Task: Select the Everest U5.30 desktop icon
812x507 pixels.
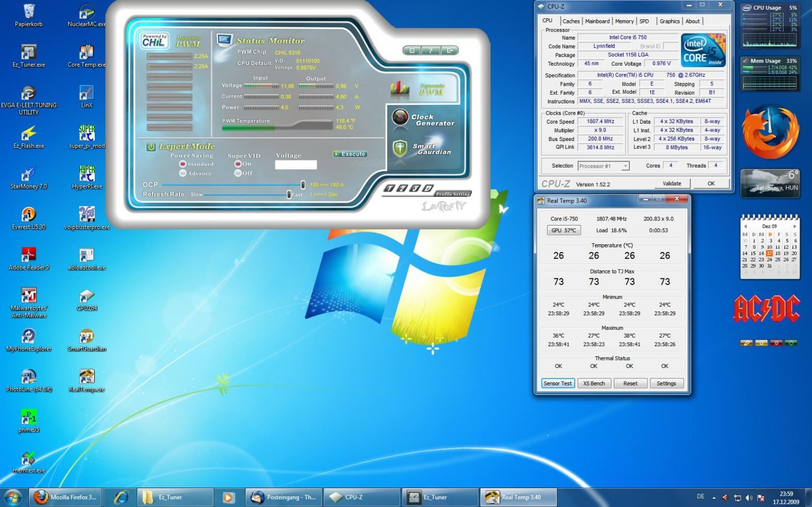Action: tap(29, 219)
